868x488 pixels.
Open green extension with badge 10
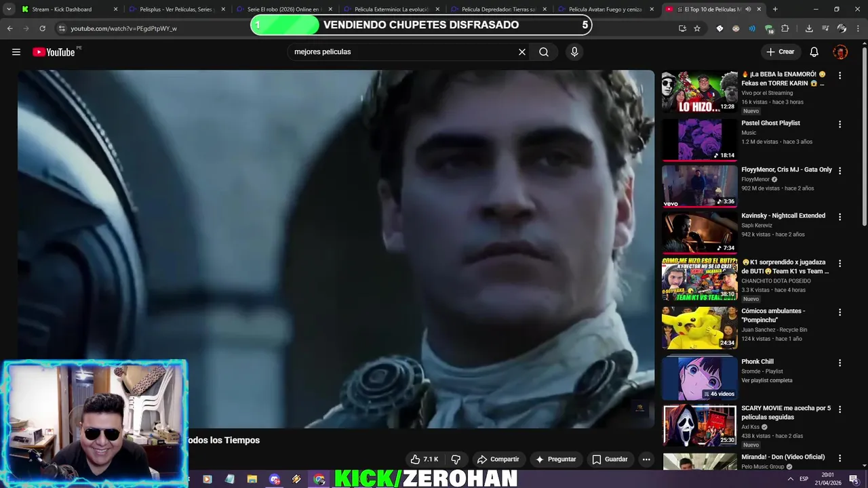click(x=769, y=28)
